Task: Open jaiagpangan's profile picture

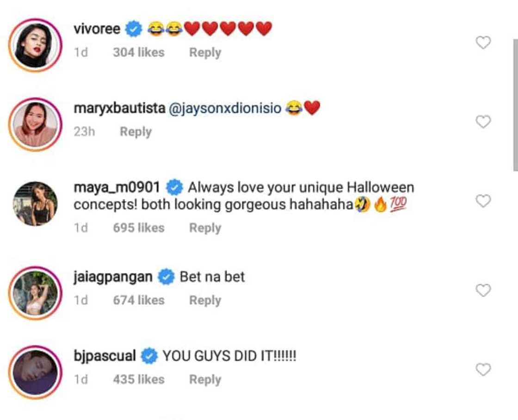Action: click(x=35, y=293)
